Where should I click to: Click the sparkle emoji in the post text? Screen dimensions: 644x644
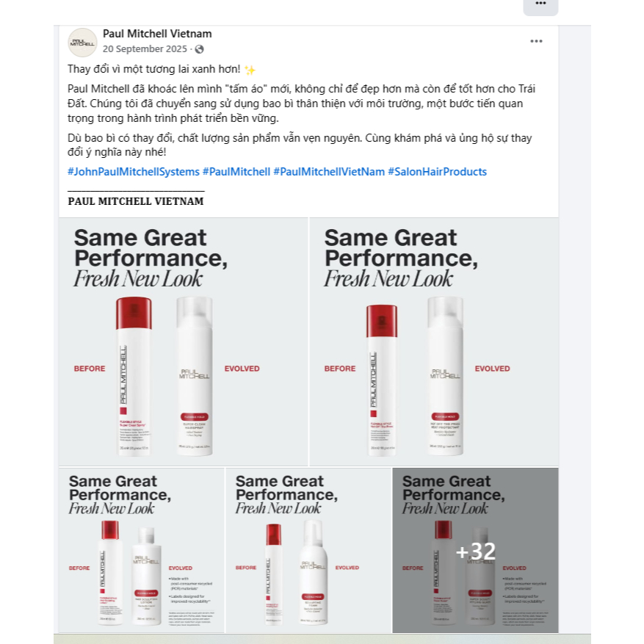coord(250,70)
